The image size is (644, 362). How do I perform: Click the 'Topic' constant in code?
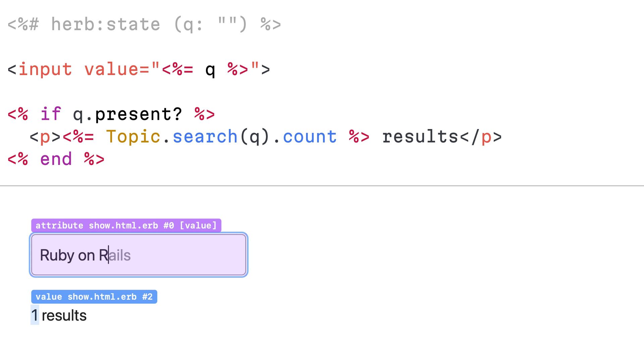coord(133,137)
